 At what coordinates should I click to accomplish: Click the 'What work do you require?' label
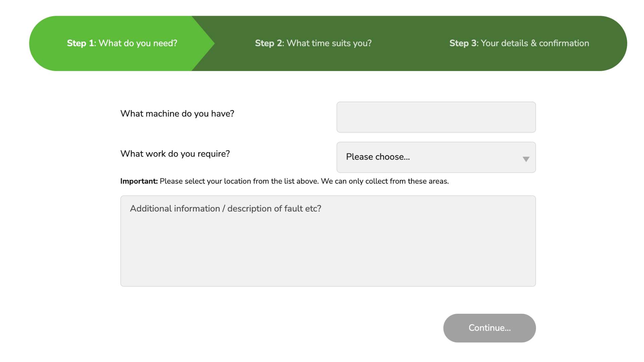pyautogui.click(x=175, y=154)
